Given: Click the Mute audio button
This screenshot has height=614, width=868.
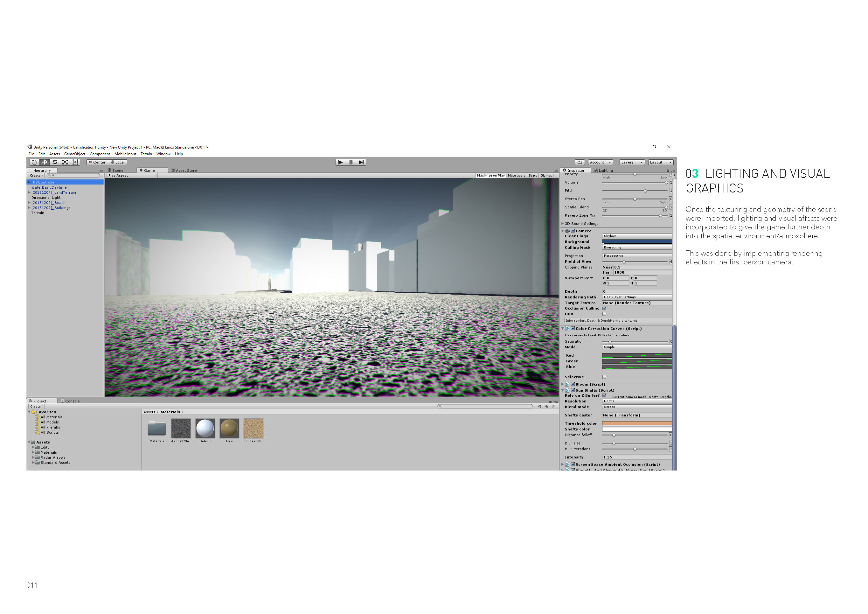Looking at the screenshot, I should [x=517, y=175].
